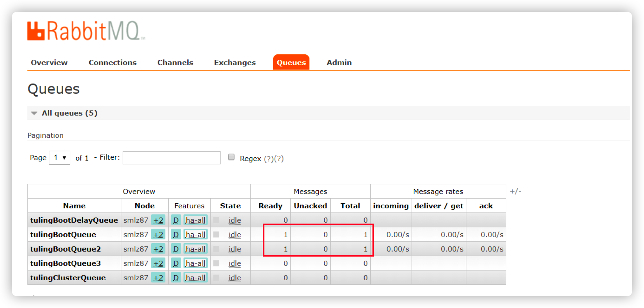This screenshot has width=644, height=308.
Task: Click the ack rate 0.00/s of tulingBootQueue2
Action: tap(492, 249)
